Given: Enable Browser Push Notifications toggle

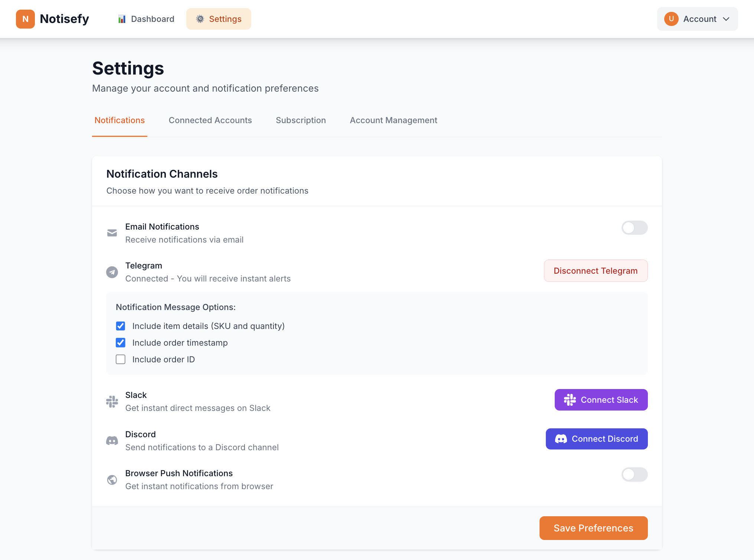Looking at the screenshot, I should coord(635,474).
